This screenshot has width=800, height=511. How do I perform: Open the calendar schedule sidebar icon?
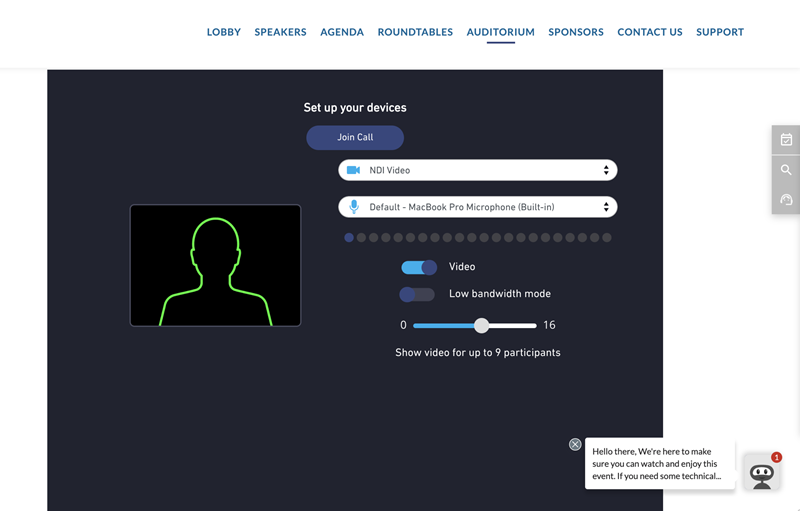tap(786, 140)
